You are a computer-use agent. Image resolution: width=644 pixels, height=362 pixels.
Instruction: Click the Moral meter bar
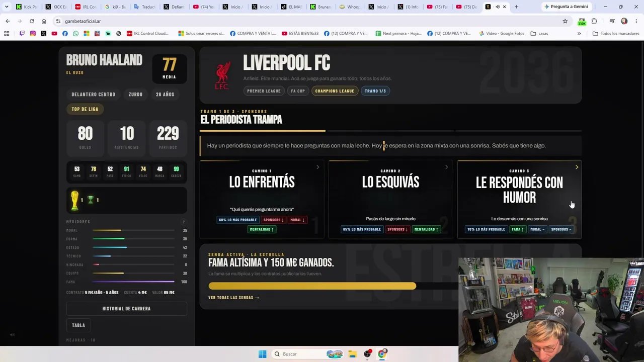click(133, 230)
